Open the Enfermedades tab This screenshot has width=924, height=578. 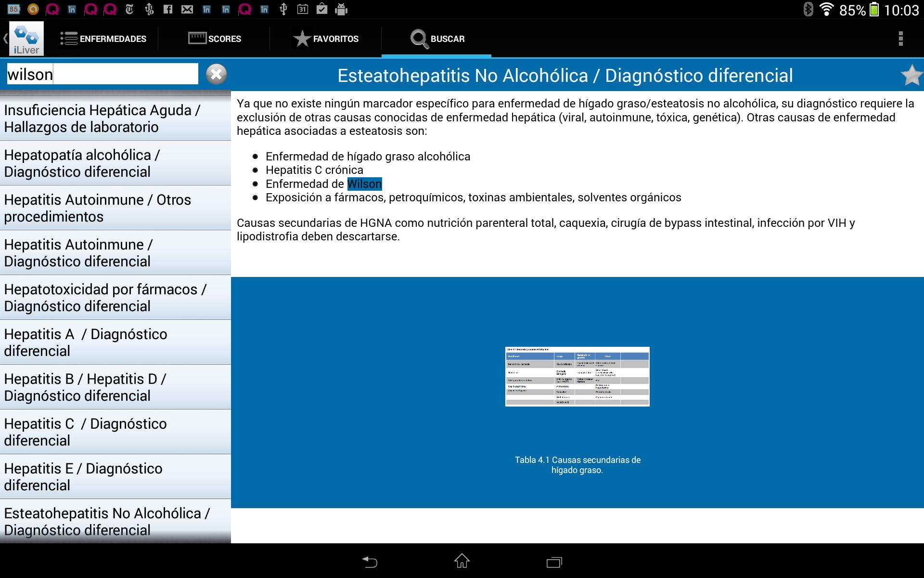click(x=103, y=39)
